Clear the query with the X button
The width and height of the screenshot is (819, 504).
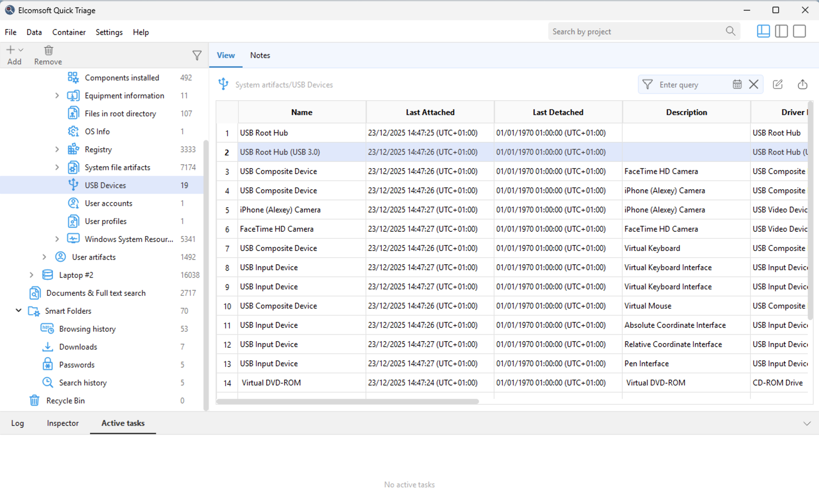point(753,84)
